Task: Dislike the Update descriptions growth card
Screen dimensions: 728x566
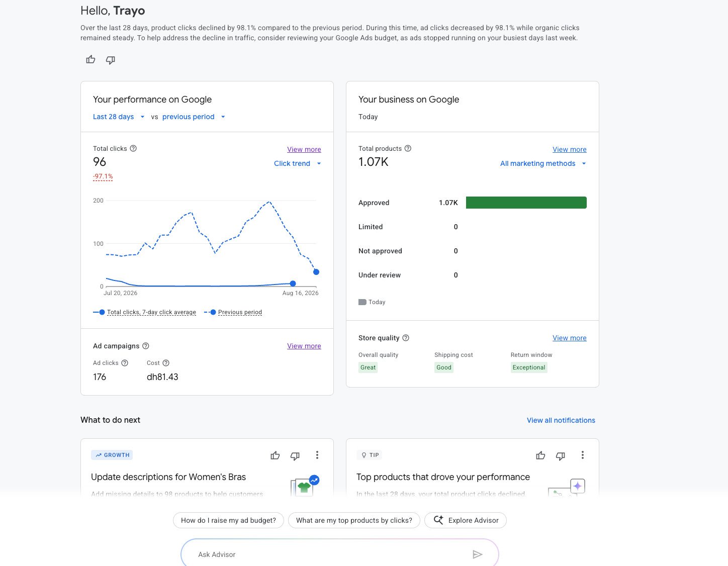Action: pos(295,455)
